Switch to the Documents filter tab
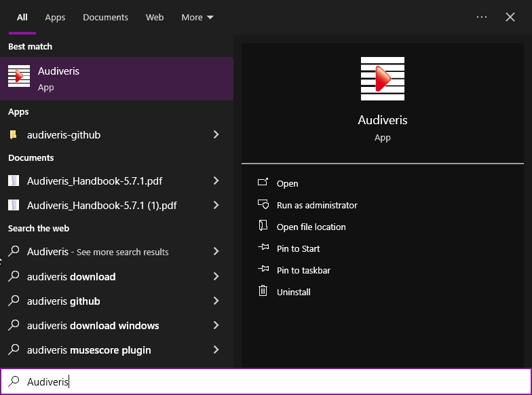The image size is (532, 395). pyautogui.click(x=105, y=17)
